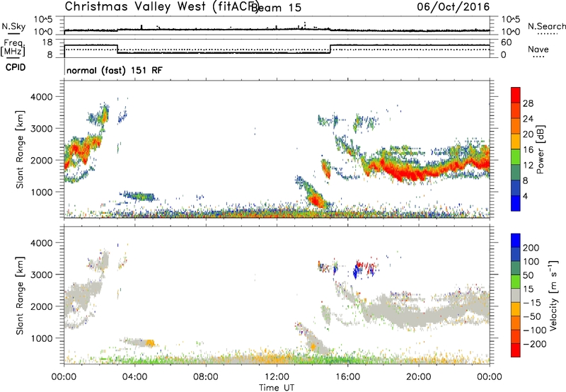566x392 pixels.
Task: Click the Velocity [m s-1] colorbar title
Action: coord(553,295)
